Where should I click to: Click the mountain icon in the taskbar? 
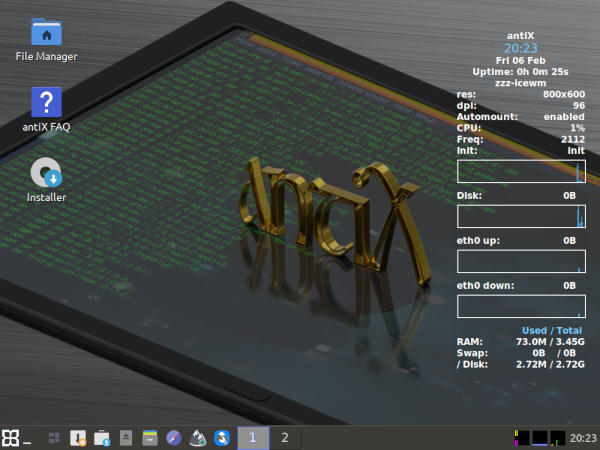pyautogui.click(x=198, y=437)
